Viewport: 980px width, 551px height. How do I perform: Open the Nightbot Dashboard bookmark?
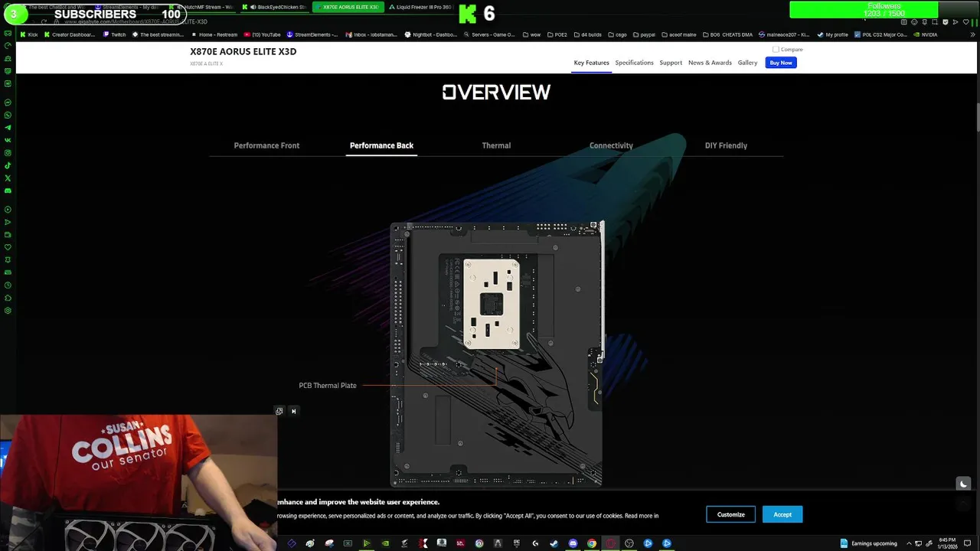(431, 34)
